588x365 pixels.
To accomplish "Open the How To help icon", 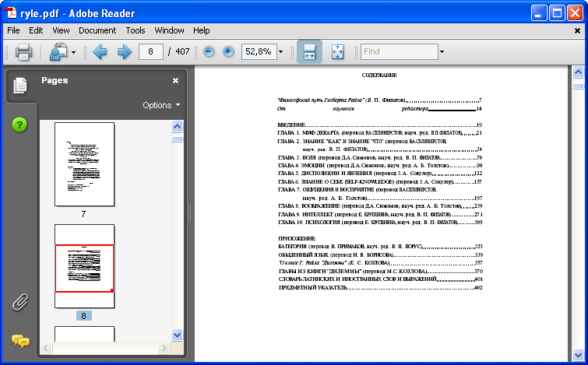I will pos(20,125).
